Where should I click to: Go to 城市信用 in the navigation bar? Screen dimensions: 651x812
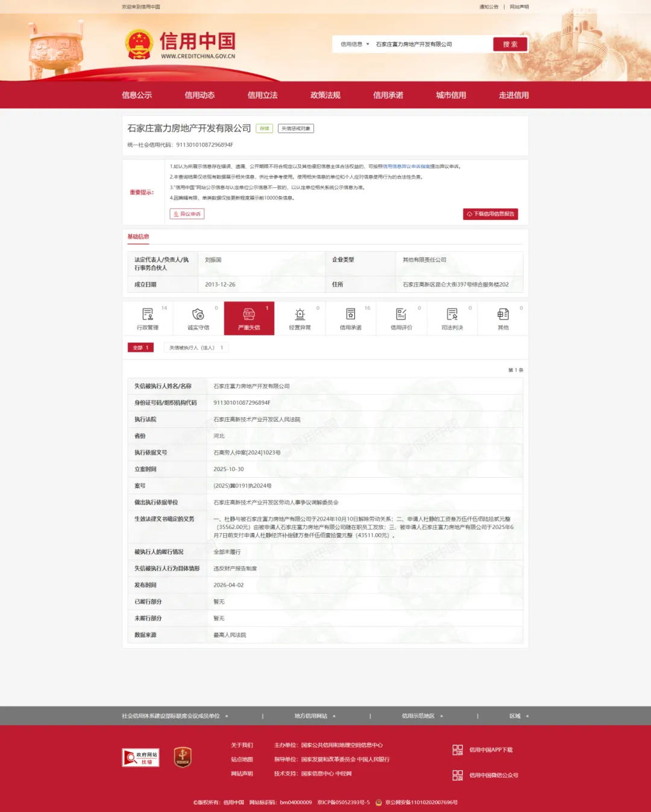point(451,95)
